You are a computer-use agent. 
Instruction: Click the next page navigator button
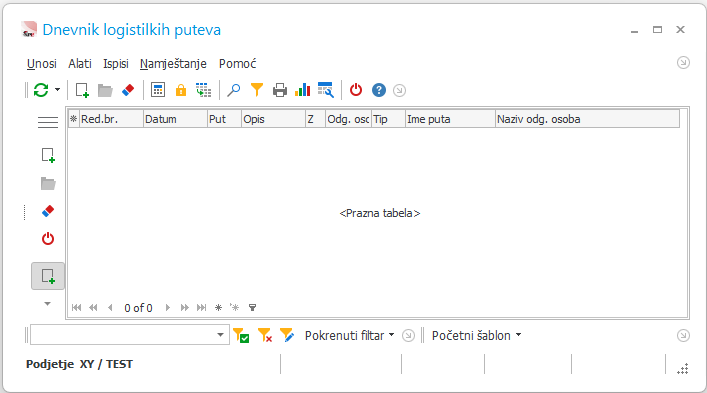pyautogui.click(x=184, y=307)
